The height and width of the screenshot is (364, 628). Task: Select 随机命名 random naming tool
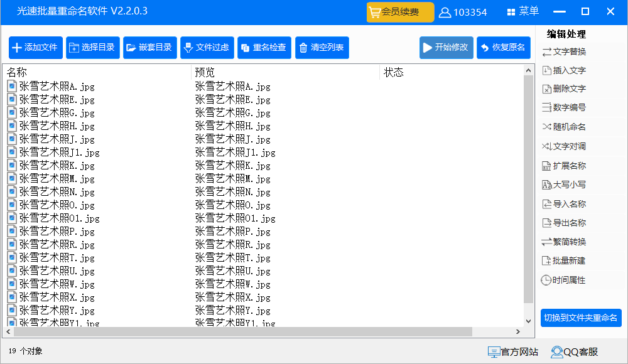tap(564, 127)
